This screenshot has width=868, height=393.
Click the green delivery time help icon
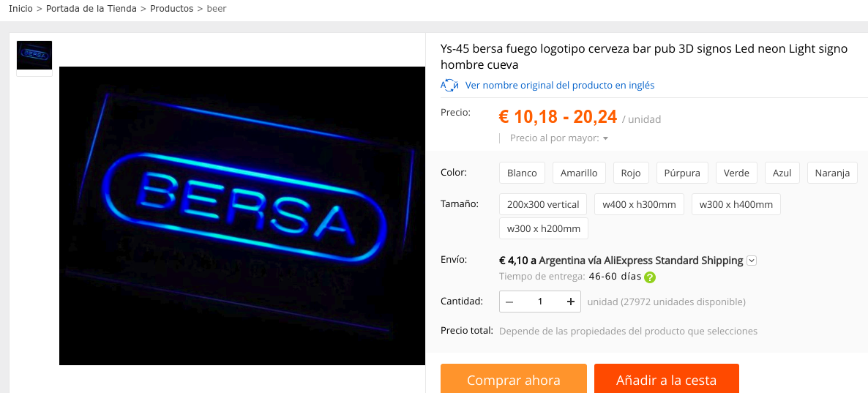point(650,277)
